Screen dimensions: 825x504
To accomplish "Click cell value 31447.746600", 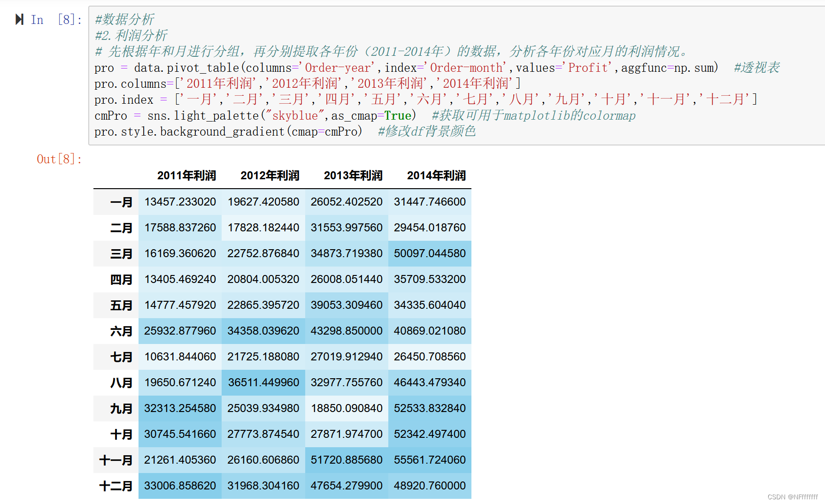I will coord(430,202).
